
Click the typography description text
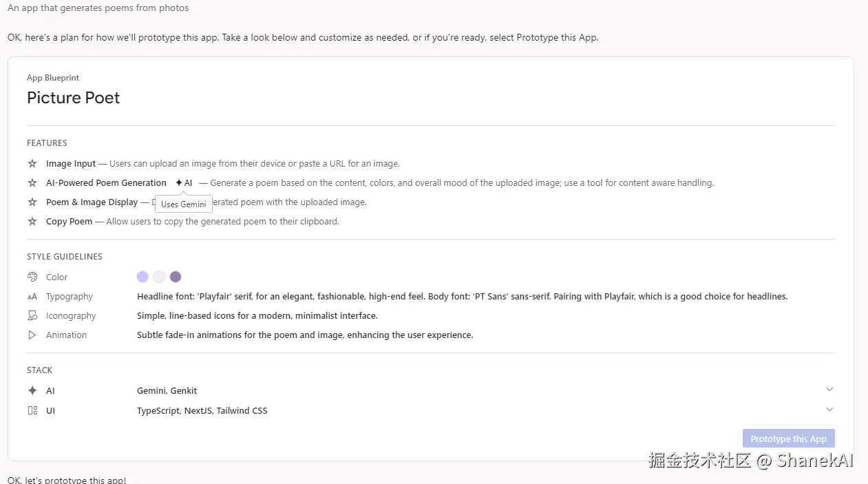pos(462,297)
